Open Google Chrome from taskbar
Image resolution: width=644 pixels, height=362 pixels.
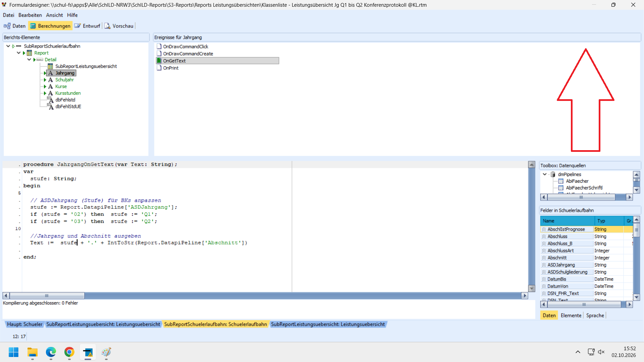pos(69,352)
